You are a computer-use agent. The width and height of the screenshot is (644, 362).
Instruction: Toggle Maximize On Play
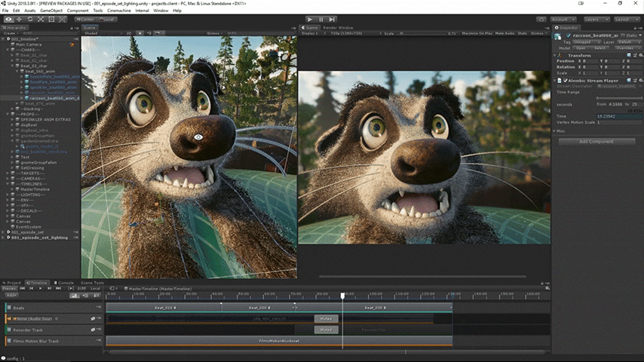pos(477,33)
